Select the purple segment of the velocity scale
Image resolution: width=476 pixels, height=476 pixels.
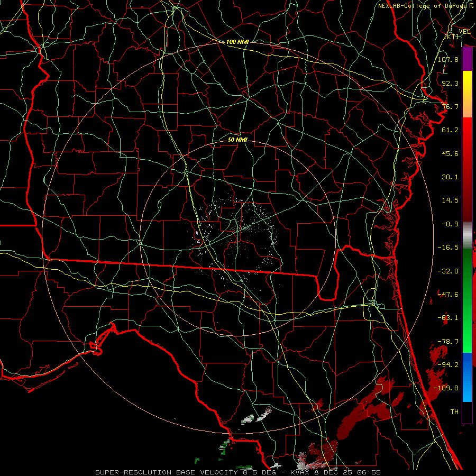[x=467, y=59]
